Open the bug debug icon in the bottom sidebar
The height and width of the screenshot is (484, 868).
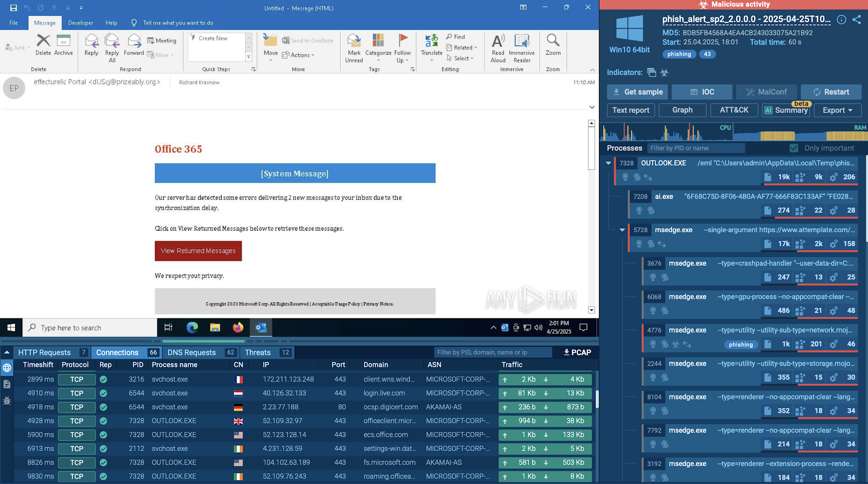pyautogui.click(x=7, y=400)
